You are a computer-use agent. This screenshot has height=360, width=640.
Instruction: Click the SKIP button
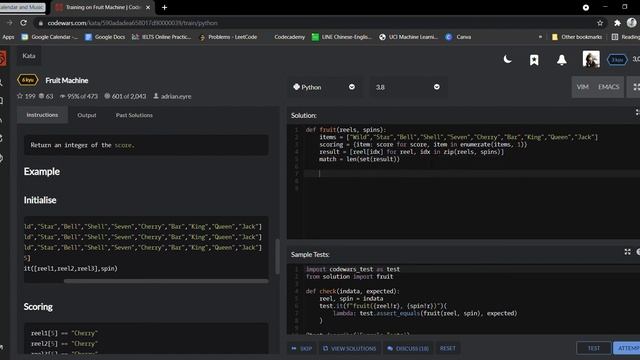pyautogui.click(x=302, y=348)
